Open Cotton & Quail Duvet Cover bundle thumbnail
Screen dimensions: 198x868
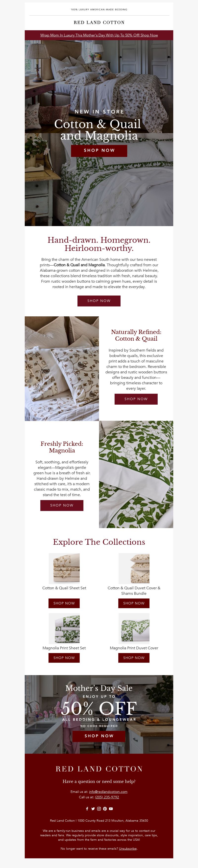tap(134, 568)
